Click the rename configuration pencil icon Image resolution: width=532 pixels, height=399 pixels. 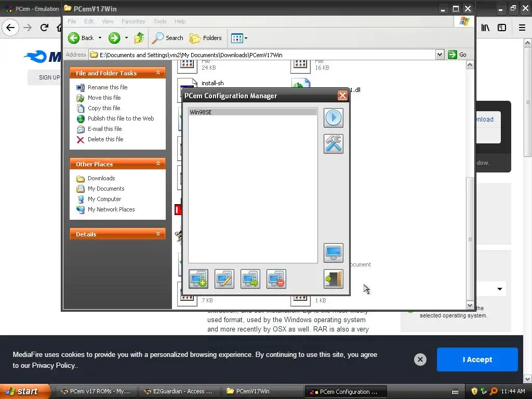[x=224, y=279]
